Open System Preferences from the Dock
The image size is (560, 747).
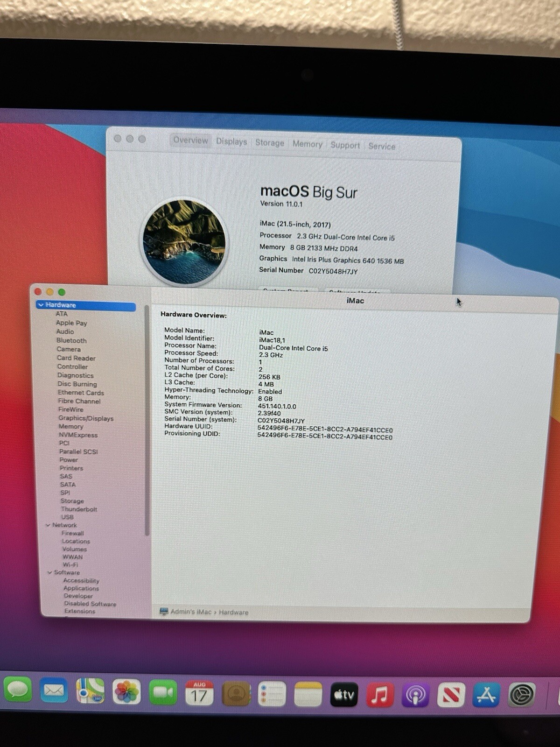[521, 695]
